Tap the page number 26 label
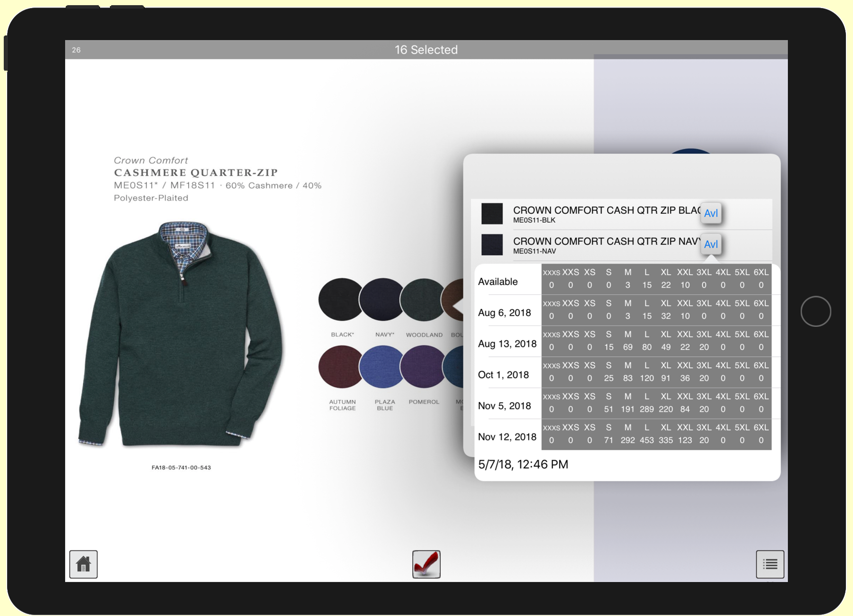 point(76,50)
